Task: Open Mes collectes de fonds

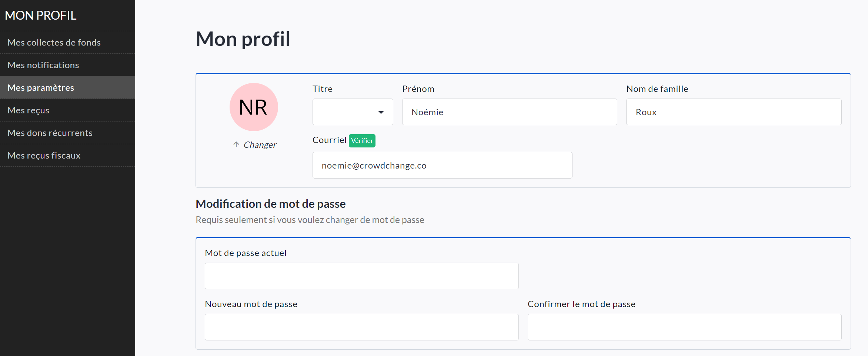Action: pyautogui.click(x=54, y=43)
